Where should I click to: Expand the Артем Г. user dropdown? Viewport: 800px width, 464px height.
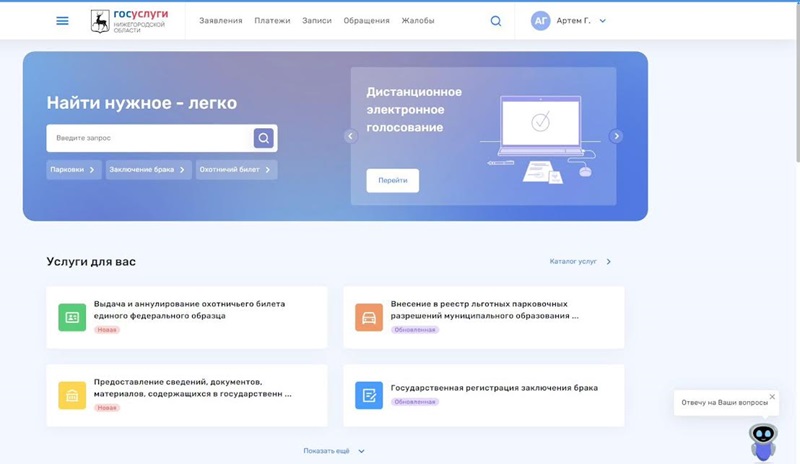pos(602,20)
